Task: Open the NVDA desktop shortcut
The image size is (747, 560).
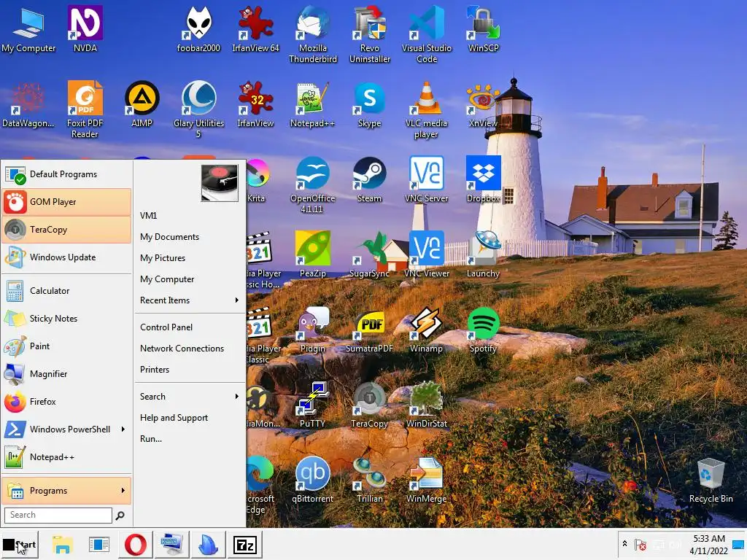Action: coord(85,28)
